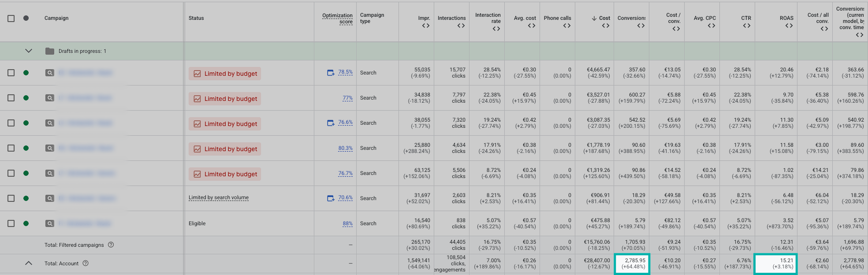Click the Limited by search volume status

[x=219, y=198]
